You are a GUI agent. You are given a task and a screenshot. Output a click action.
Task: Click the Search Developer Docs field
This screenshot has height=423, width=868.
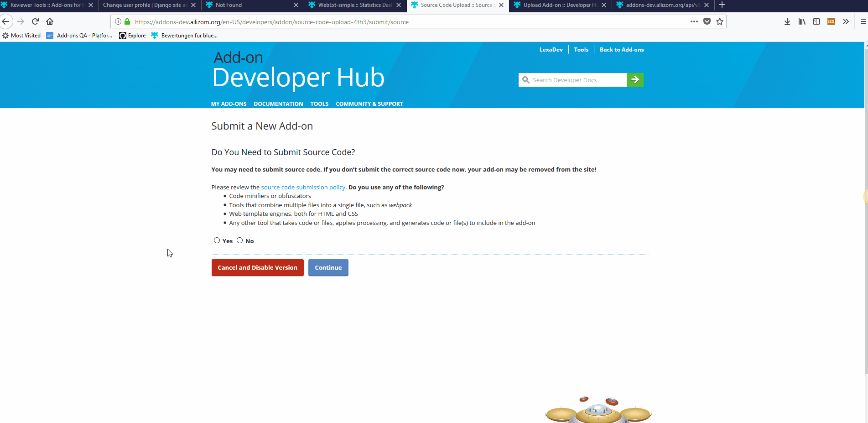pyautogui.click(x=575, y=79)
